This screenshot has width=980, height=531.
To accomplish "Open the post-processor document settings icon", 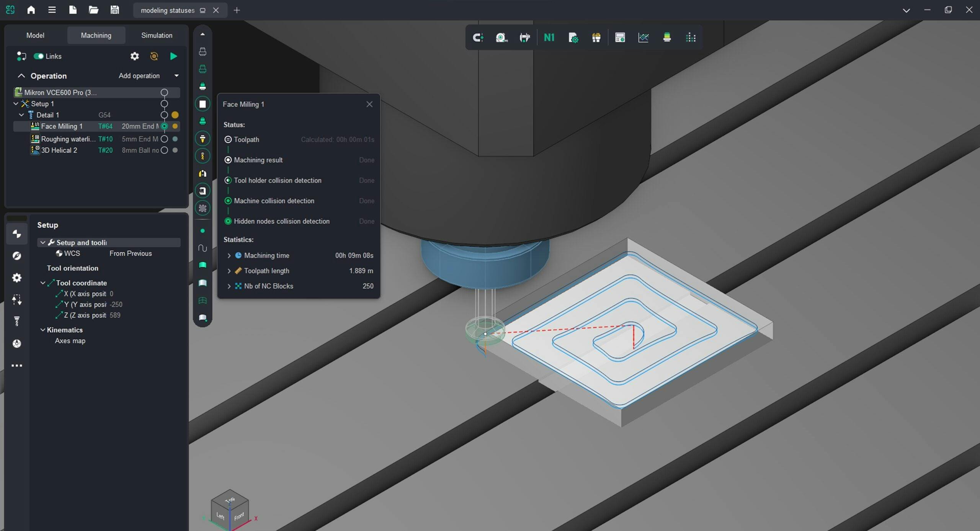I will [573, 38].
